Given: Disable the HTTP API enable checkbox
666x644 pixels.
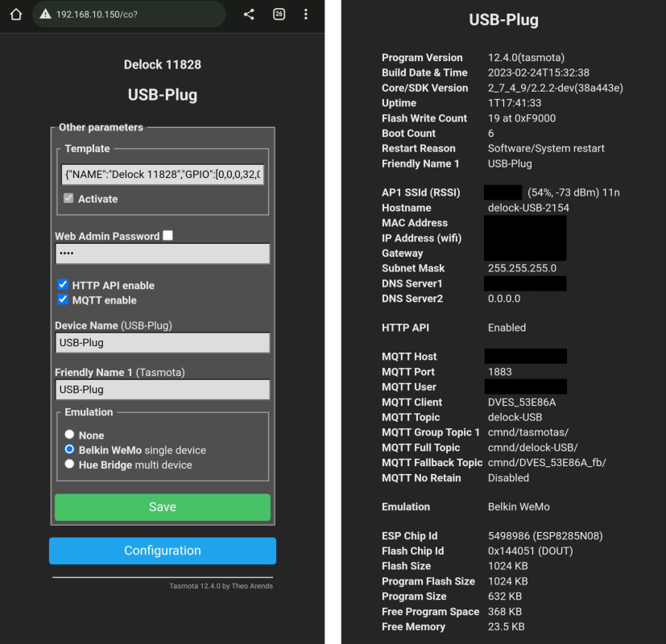Looking at the screenshot, I should point(63,285).
